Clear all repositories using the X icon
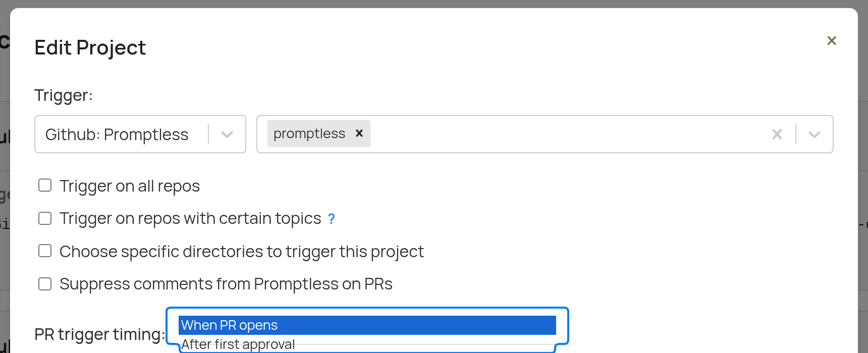Screen dimensions: 868x353 click(777, 134)
